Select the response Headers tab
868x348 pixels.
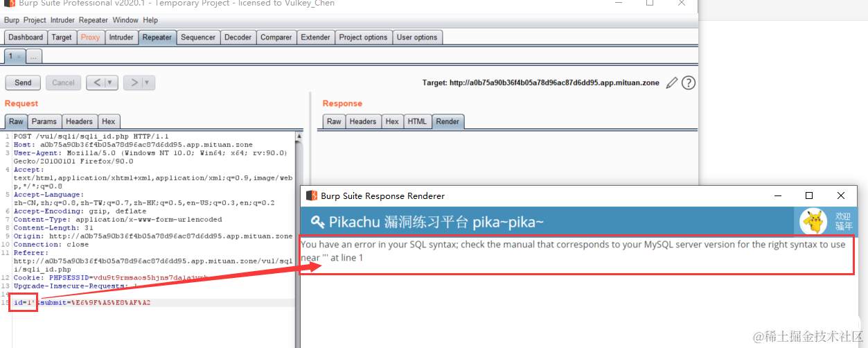pos(363,121)
